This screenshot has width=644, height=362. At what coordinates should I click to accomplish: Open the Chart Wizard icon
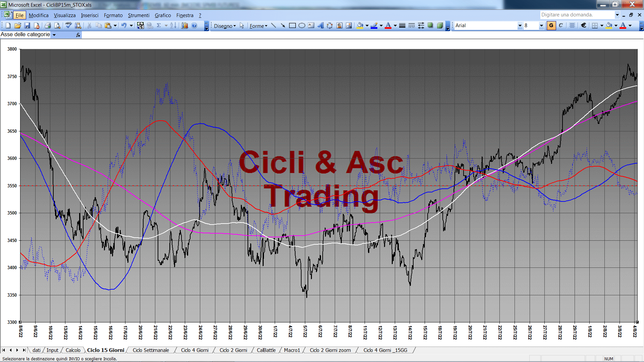[184, 25]
